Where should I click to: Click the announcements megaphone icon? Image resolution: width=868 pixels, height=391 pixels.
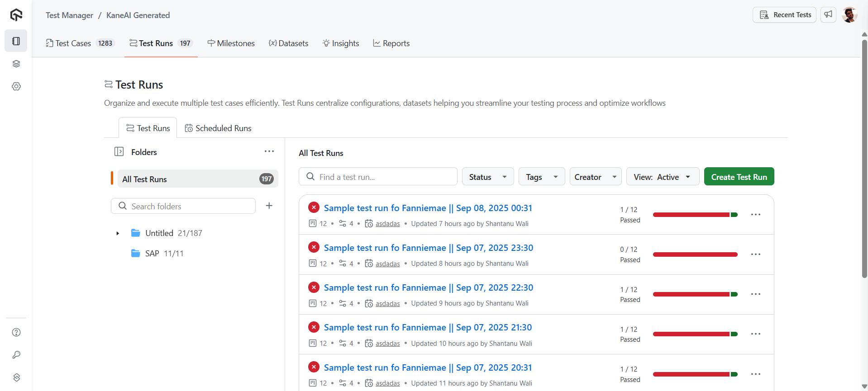tap(828, 15)
